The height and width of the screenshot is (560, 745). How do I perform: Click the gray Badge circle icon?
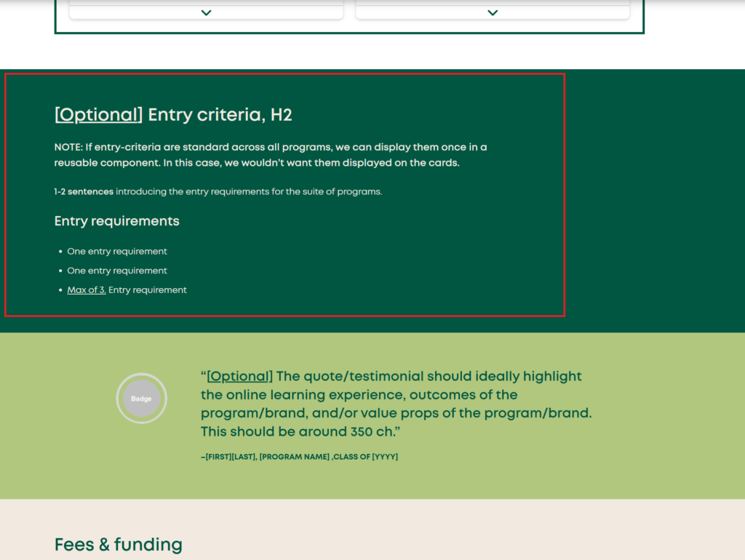pos(141,399)
